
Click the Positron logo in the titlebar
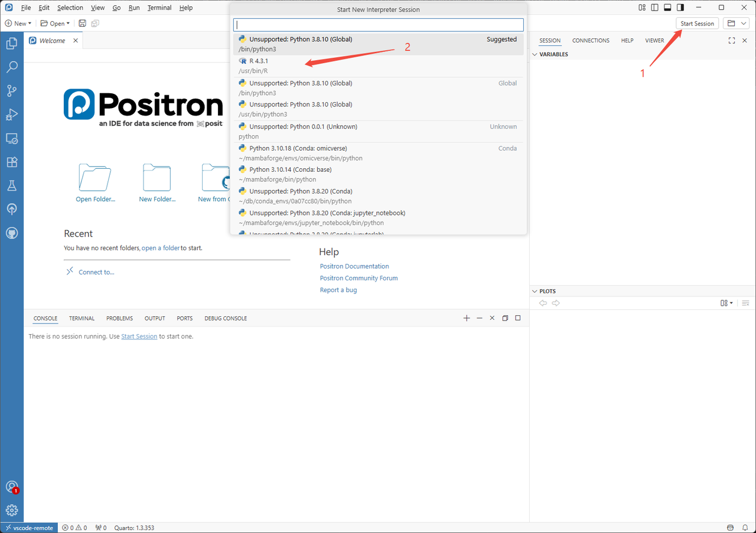[8, 7]
